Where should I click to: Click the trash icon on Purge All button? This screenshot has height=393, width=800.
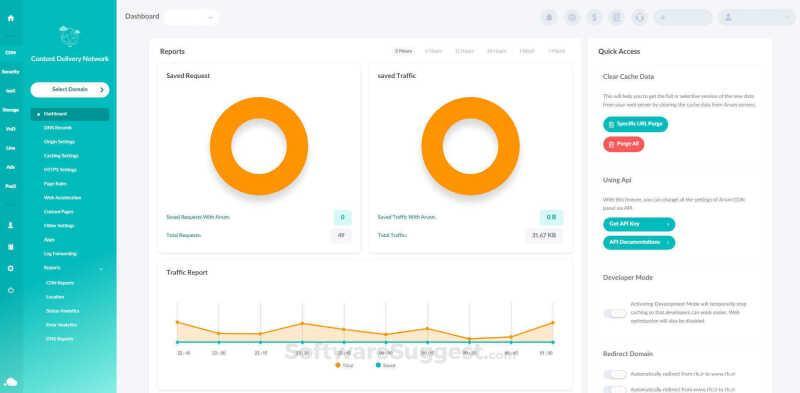(x=612, y=144)
